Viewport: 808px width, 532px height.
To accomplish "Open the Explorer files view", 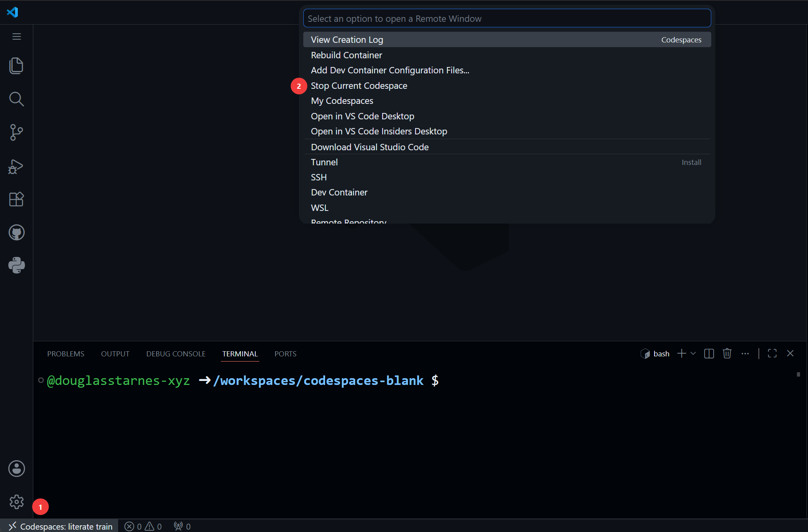I will (16, 66).
